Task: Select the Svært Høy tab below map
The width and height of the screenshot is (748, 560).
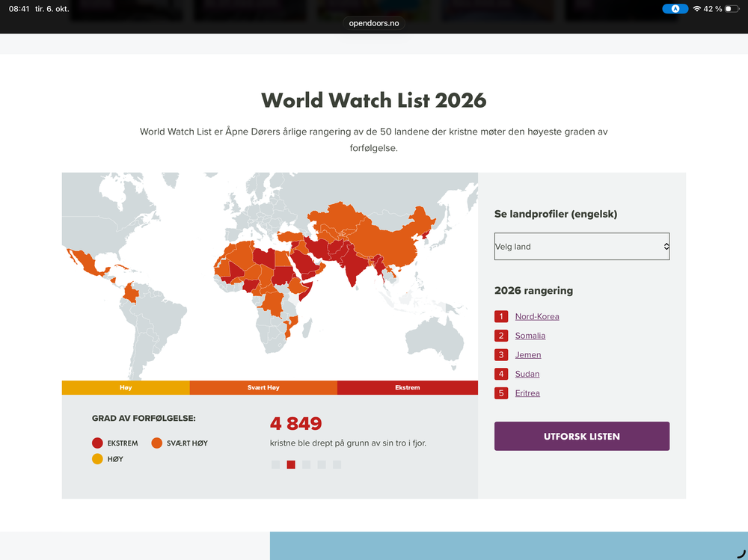Action: 263,387
